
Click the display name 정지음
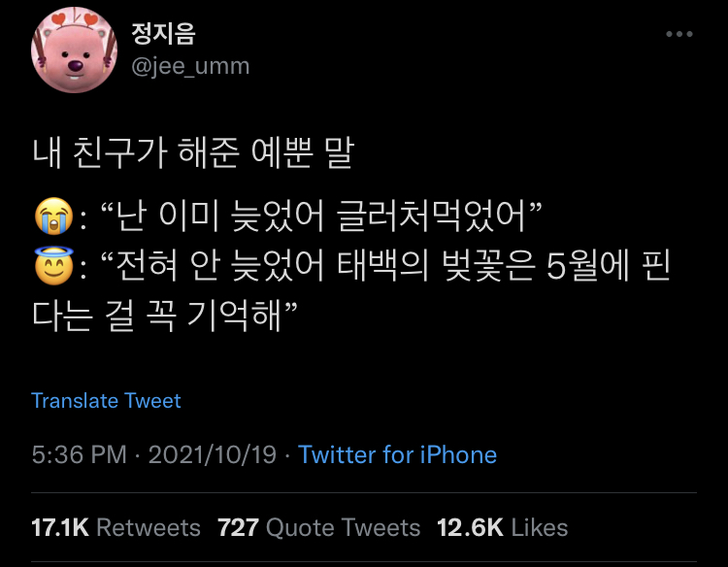tap(163, 33)
